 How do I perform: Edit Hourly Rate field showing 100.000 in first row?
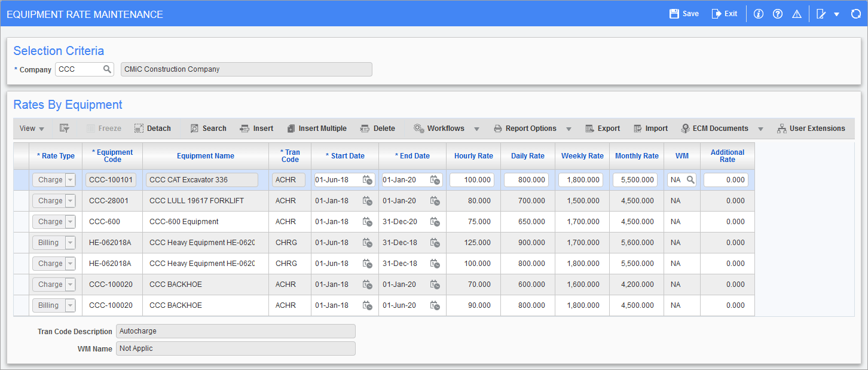pyautogui.click(x=472, y=180)
